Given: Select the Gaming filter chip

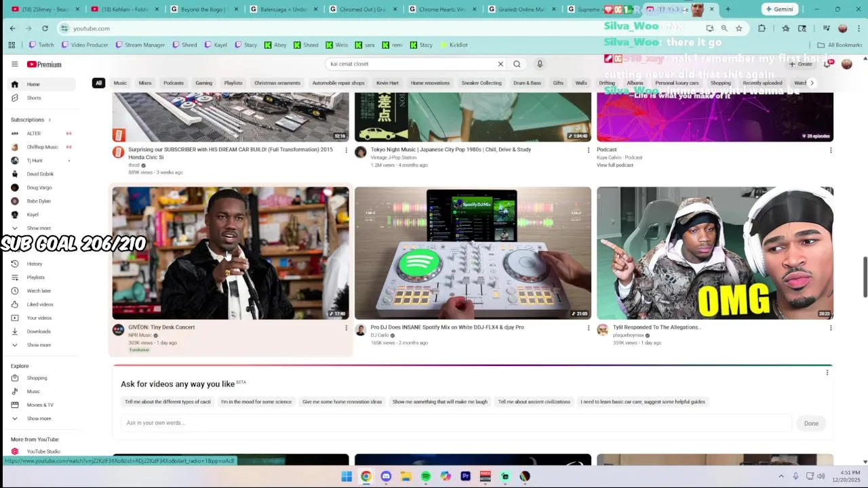Looking at the screenshot, I should (x=204, y=83).
